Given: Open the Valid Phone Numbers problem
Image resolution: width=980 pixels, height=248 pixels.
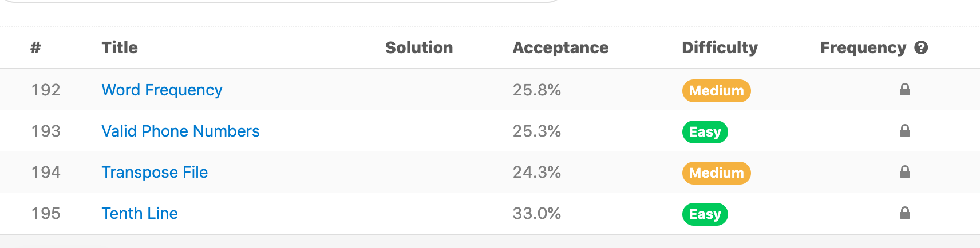Looking at the screenshot, I should coord(180,131).
